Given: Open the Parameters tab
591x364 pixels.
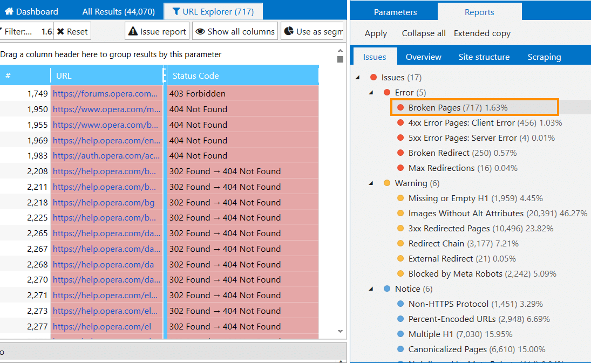Looking at the screenshot, I should point(395,12).
